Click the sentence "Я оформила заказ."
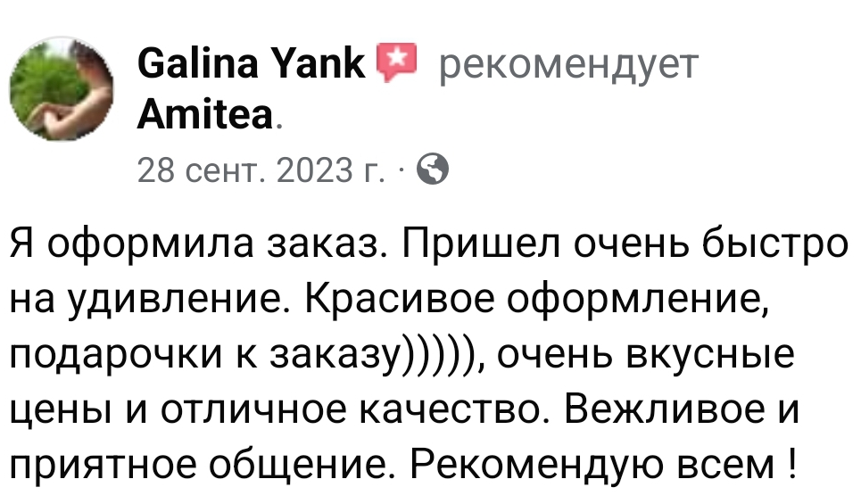 (196, 244)
